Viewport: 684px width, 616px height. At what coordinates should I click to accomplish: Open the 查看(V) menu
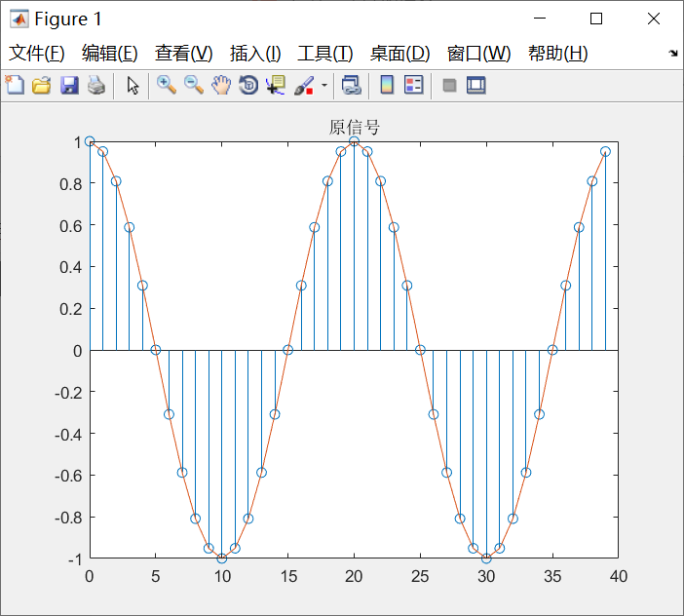click(x=183, y=54)
